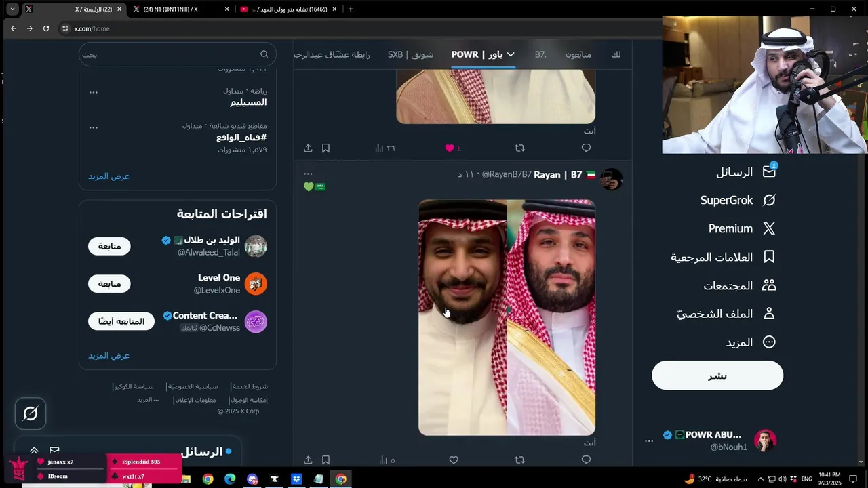Show hidden system tray icons
Viewport: 868px width, 488px height.
pyautogui.click(x=760, y=479)
